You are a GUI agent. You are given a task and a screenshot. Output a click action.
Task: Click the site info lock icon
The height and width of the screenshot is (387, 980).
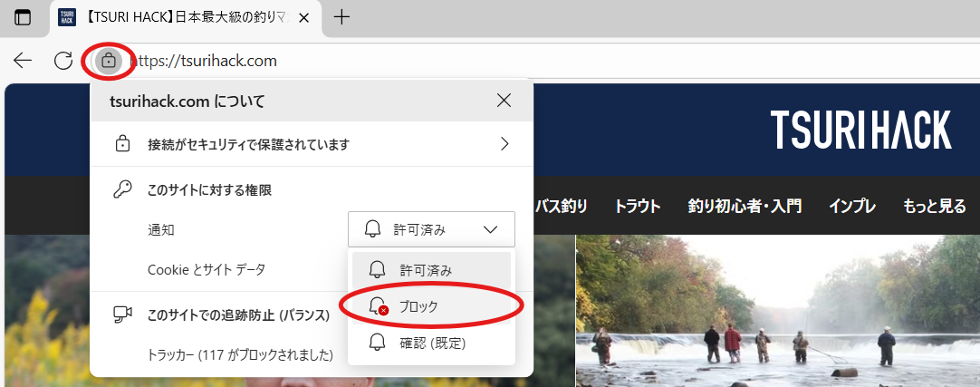109,61
